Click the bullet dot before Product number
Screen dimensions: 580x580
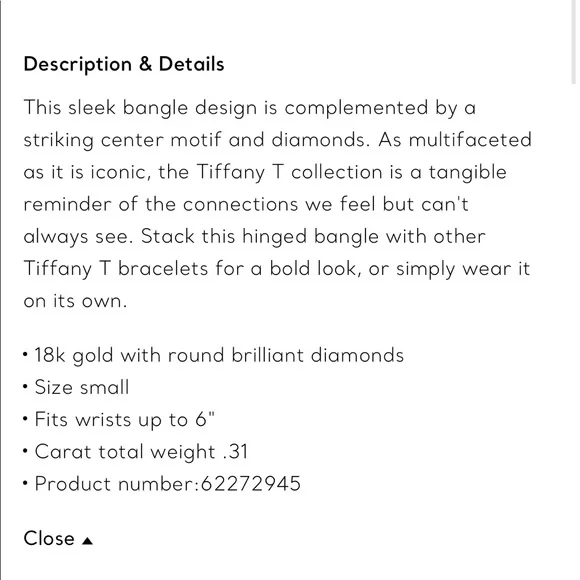pyautogui.click(x=25, y=483)
